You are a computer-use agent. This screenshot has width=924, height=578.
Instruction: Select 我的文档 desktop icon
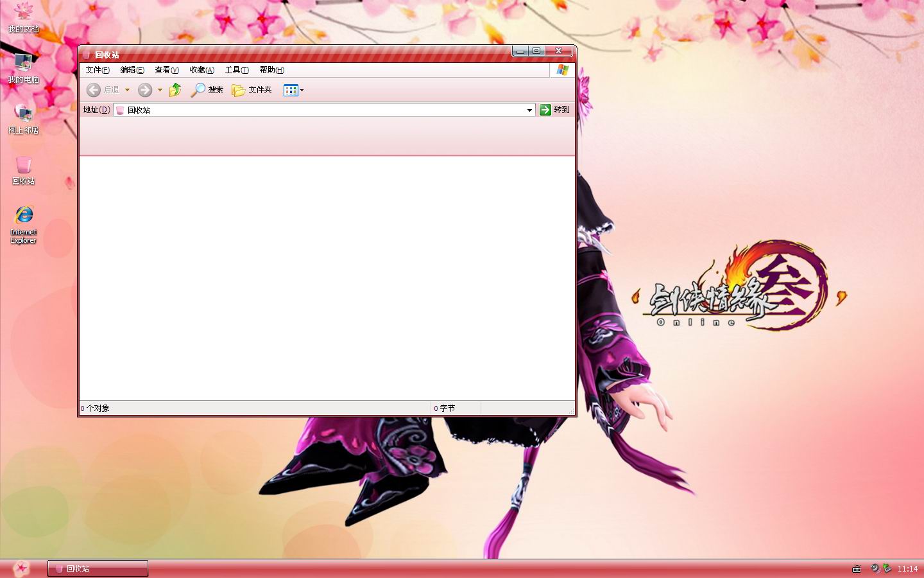tap(24, 18)
